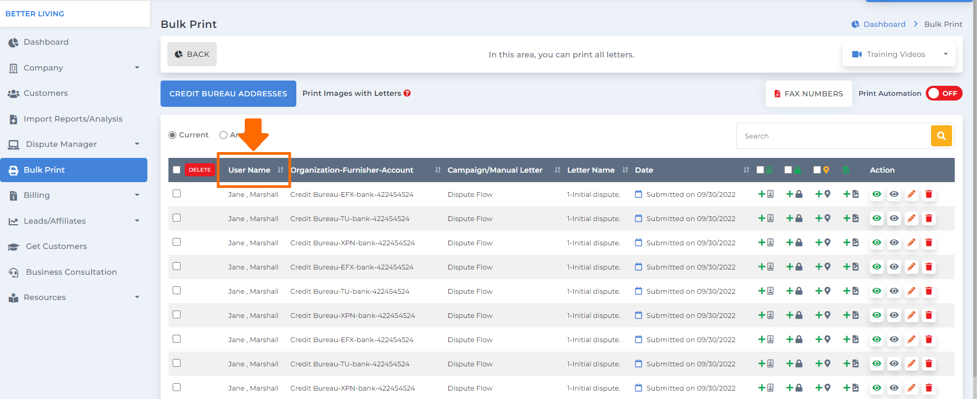The image size is (980, 399).
Task: Edit letter with pencil, first EFX row
Action: click(x=912, y=194)
